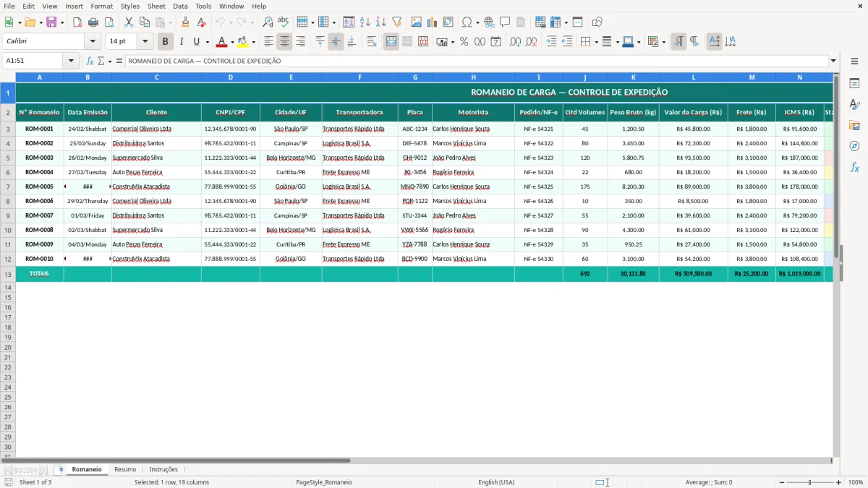Open background color dropdown arrow
This screenshot has height=488, width=868.
[253, 43]
